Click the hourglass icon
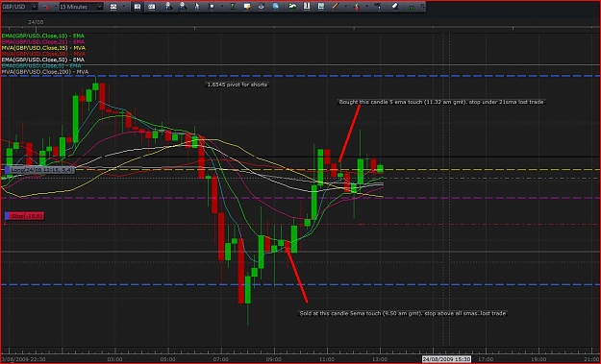The image size is (601, 364). tap(233, 7)
